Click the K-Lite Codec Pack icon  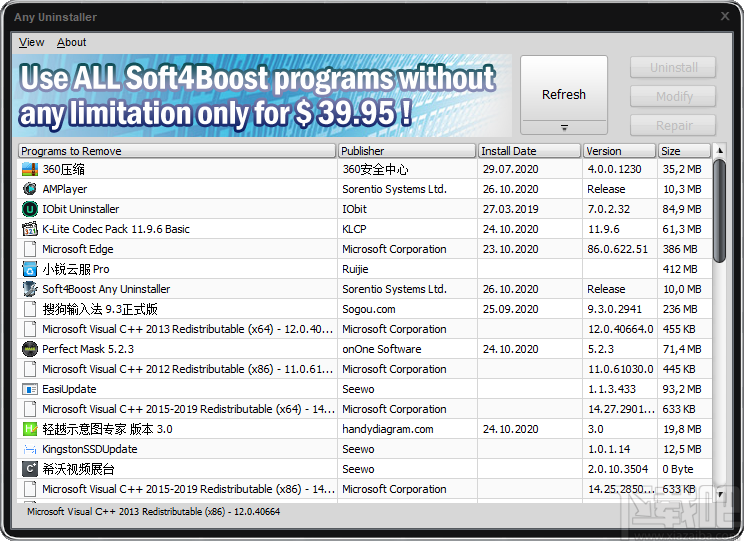30,229
